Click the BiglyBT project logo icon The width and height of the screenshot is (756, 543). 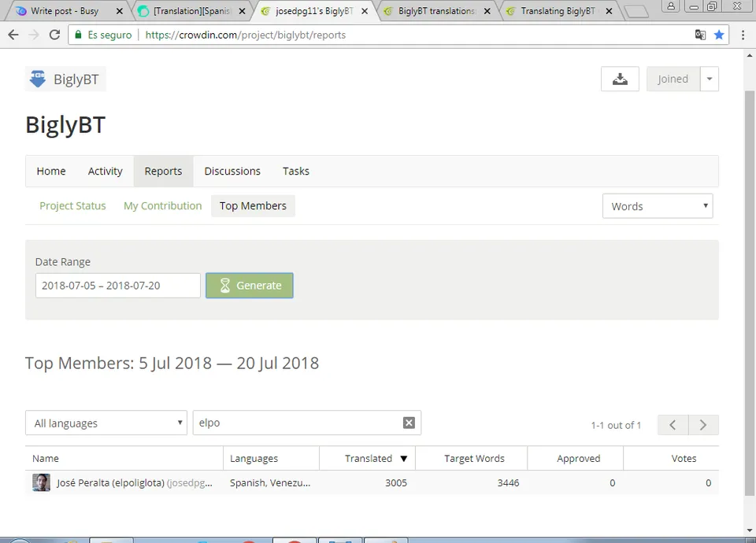[x=38, y=79]
